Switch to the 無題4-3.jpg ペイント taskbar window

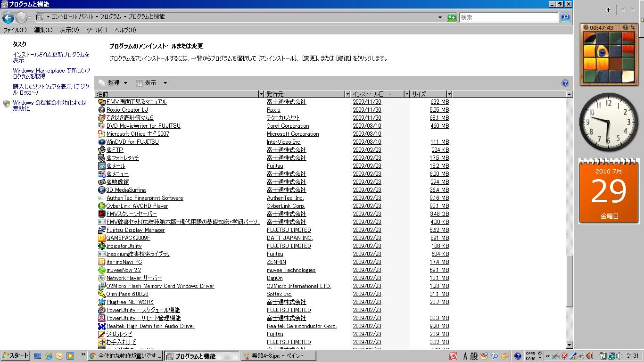[278, 356]
